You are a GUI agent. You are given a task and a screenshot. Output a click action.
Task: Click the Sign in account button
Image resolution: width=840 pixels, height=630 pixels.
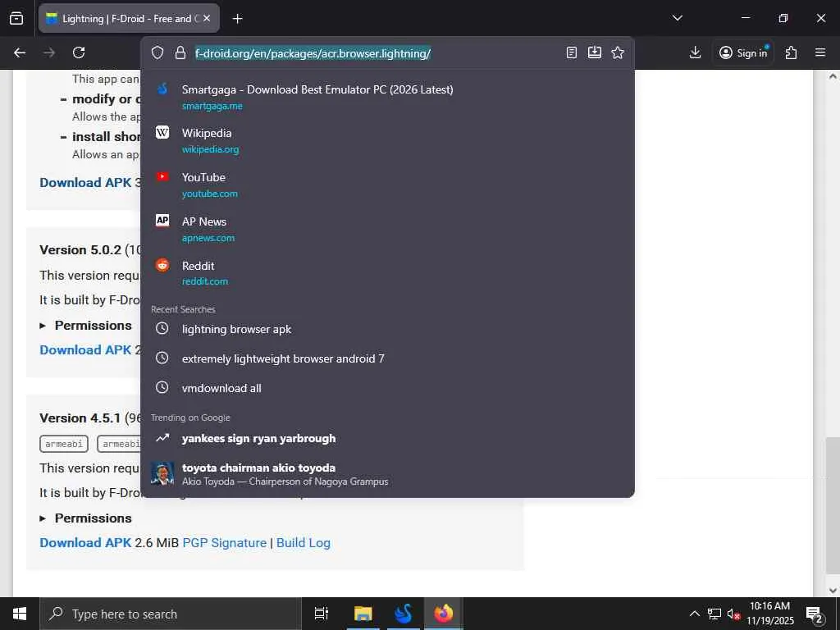(743, 52)
